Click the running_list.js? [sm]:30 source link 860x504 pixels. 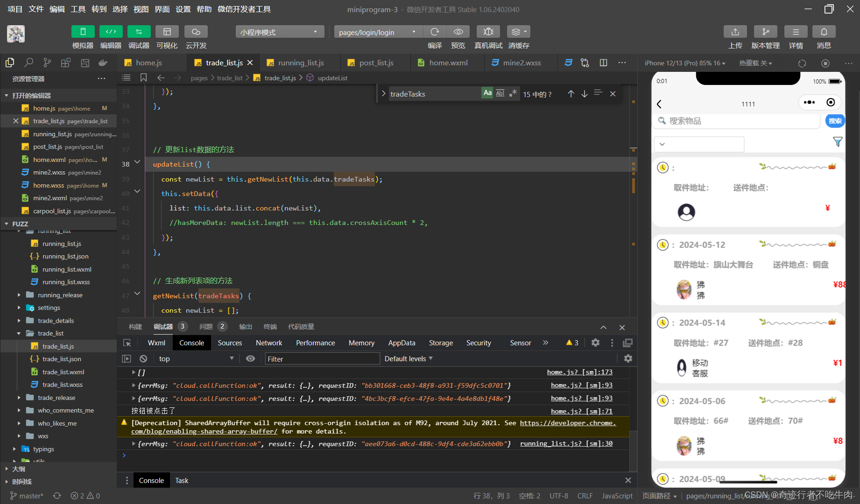click(x=566, y=443)
